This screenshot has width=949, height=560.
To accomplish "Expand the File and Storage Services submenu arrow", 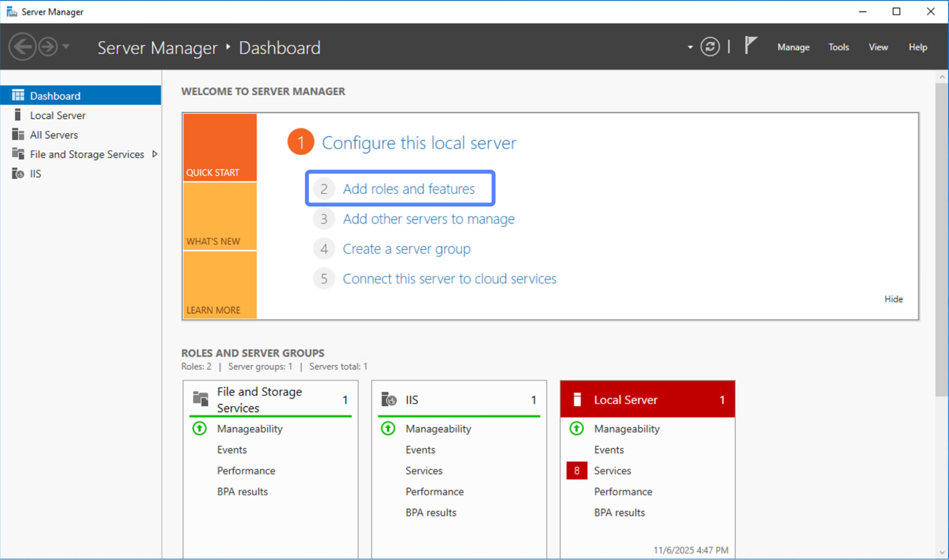I will click(x=154, y=154).
